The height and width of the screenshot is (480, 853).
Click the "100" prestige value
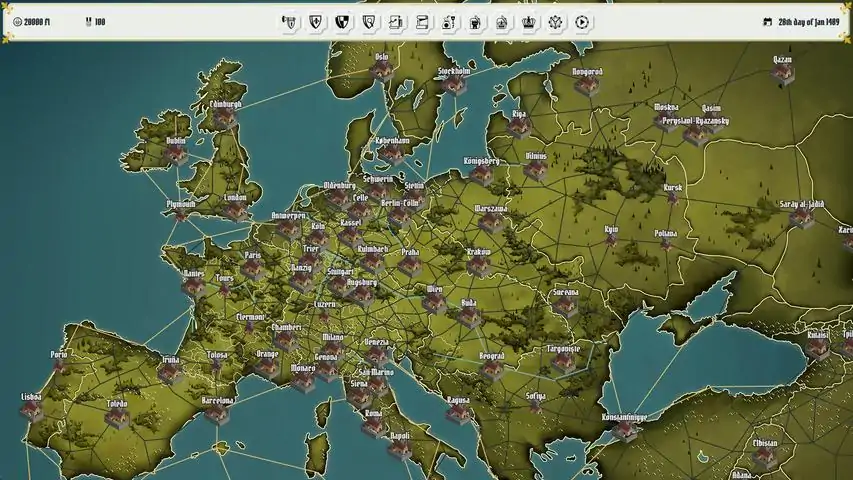point(100,22)
